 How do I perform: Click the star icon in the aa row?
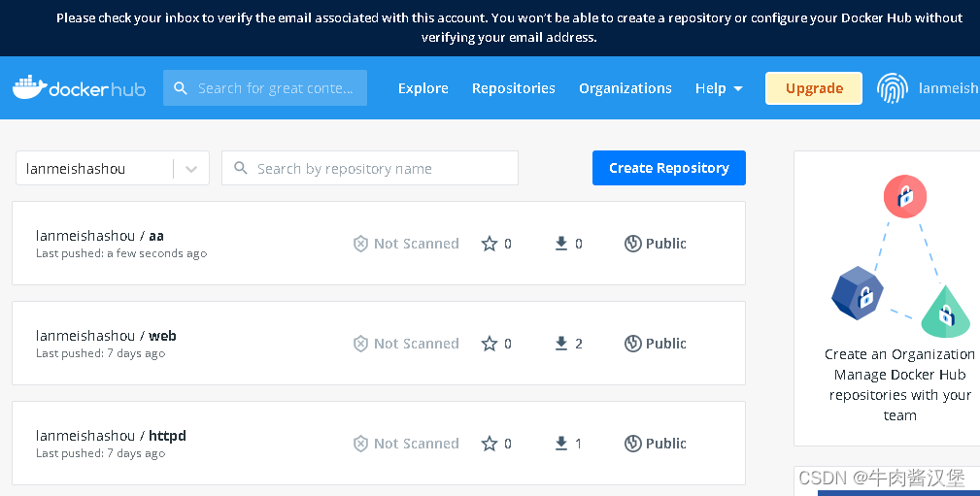point(490,244)
